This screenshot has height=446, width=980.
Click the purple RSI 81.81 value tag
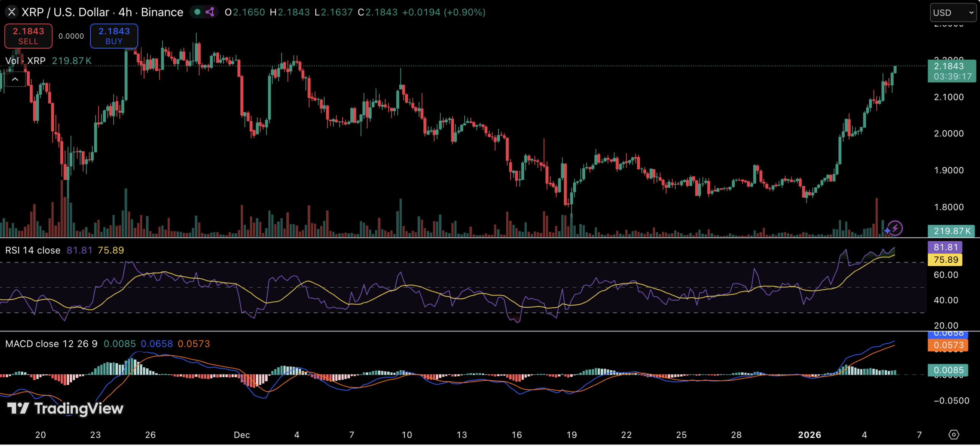point(945,247)
